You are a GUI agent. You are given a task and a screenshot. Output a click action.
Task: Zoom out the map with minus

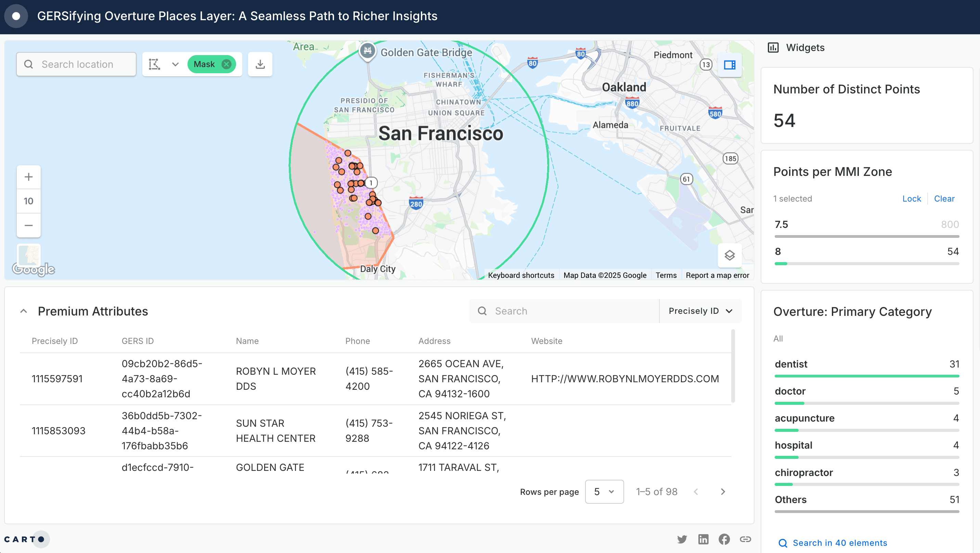click(x=28, y=225)
